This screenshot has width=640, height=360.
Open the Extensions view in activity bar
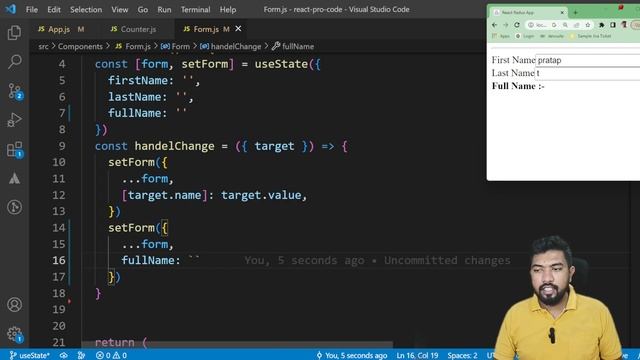[x=15, y=150]
